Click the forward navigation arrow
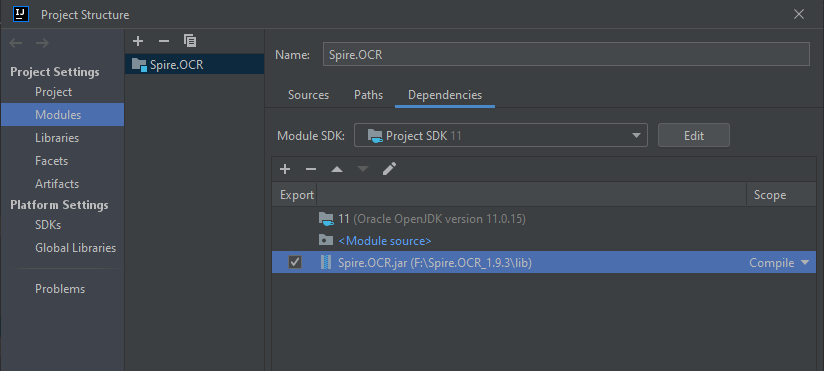The image size is (824, 371). 42,43
